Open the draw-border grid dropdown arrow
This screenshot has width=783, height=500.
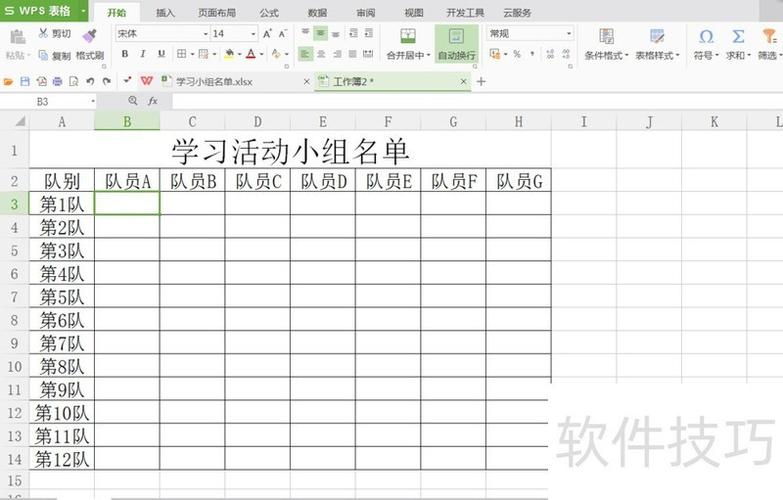(215, 54)
